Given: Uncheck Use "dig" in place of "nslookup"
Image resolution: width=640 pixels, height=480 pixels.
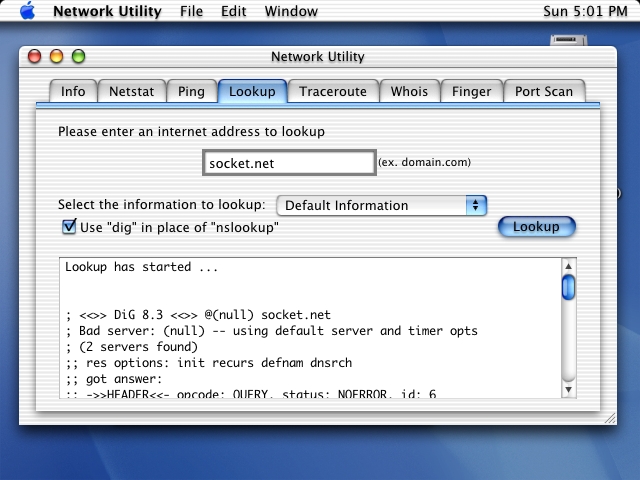Looking at the screenshot, I should (x=69, y=227).
